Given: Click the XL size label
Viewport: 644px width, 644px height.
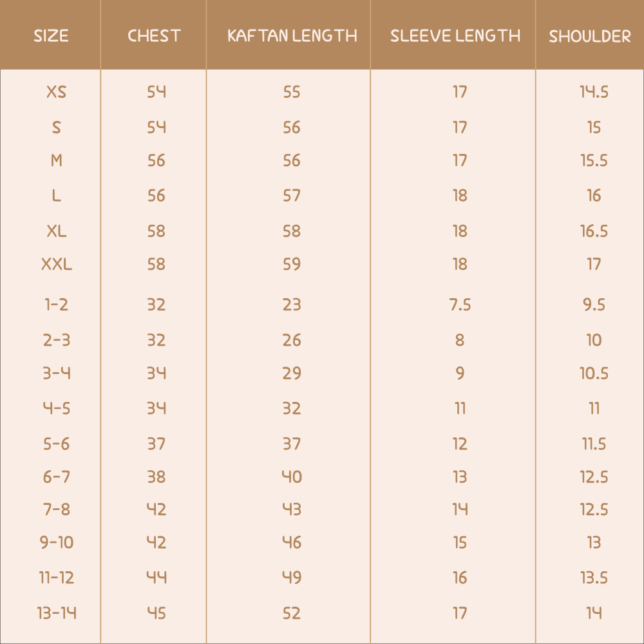Looking at the screenshot, I should pos(57,231).
